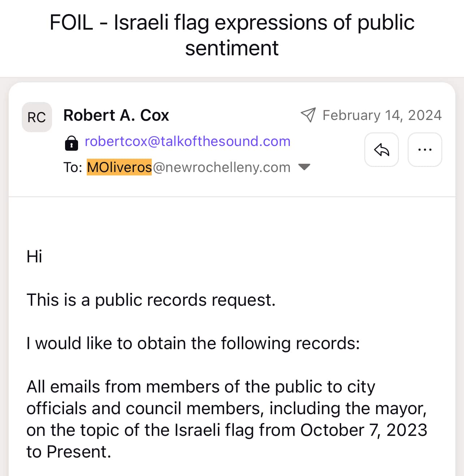
Task: Open the robertcox@talkofthesound.com address link
Action: [188, 141]
